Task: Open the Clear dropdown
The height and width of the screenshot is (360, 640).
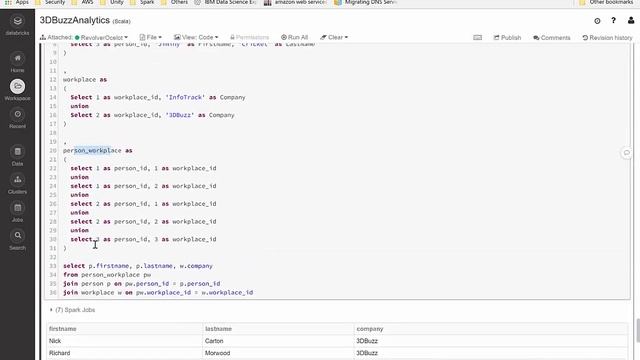Action: pyautogui.click(x=334, y=37)
